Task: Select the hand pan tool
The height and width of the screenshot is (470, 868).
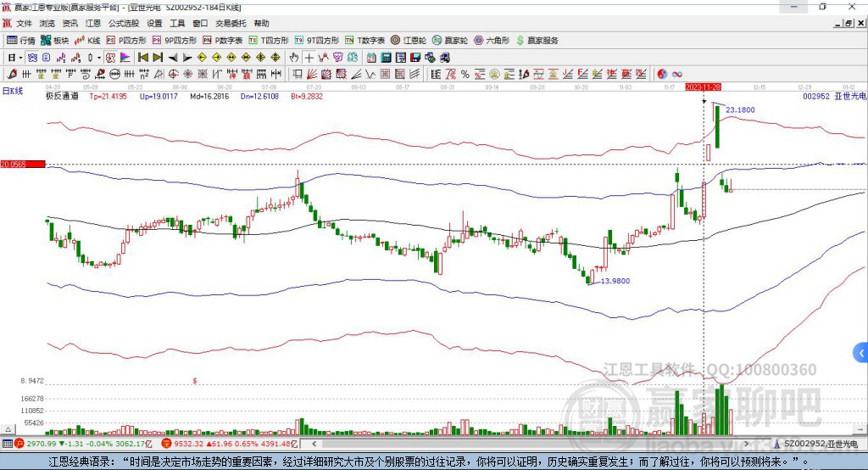Action: click(294, 58)
